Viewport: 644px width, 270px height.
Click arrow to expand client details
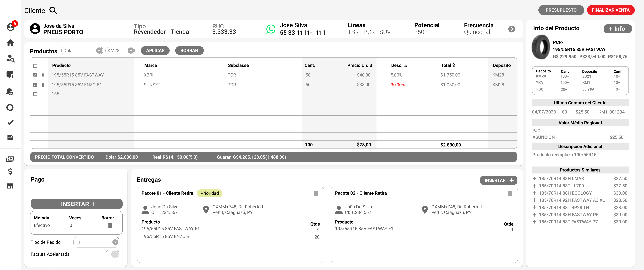511,29
